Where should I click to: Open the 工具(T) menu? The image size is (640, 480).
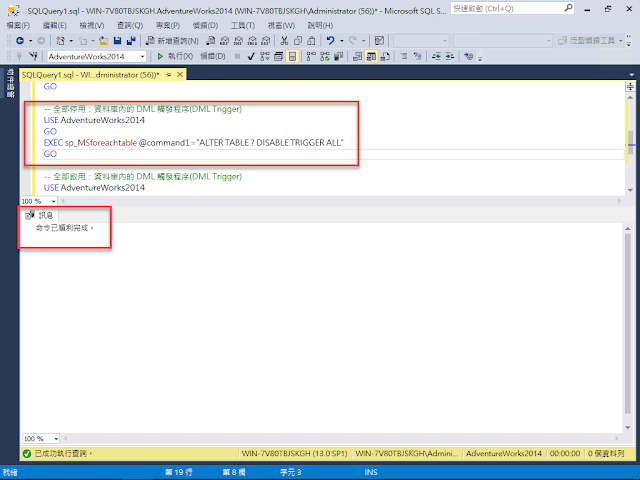[x=242, y=25]
